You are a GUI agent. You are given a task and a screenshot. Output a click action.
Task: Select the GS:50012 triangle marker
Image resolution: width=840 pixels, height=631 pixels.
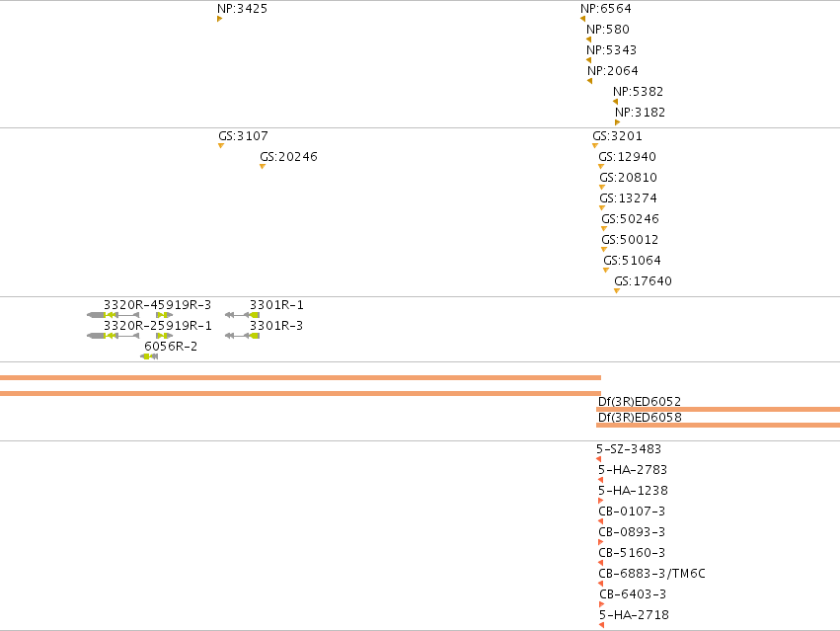604,250
